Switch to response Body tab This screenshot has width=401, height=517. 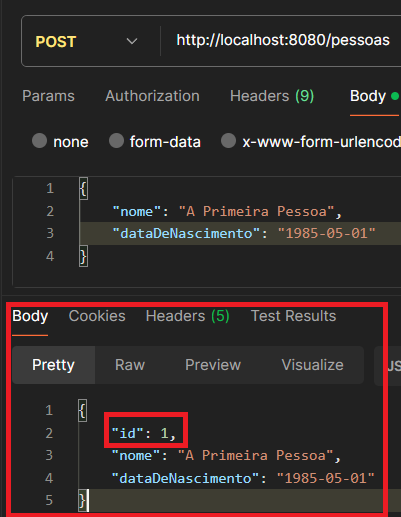point(30,316)
